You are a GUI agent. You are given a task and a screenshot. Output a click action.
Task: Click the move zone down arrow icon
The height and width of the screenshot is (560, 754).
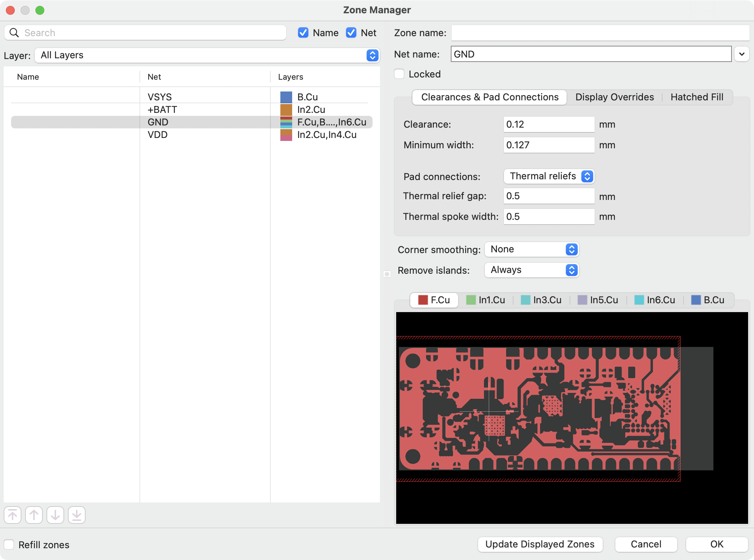point(55,515)
